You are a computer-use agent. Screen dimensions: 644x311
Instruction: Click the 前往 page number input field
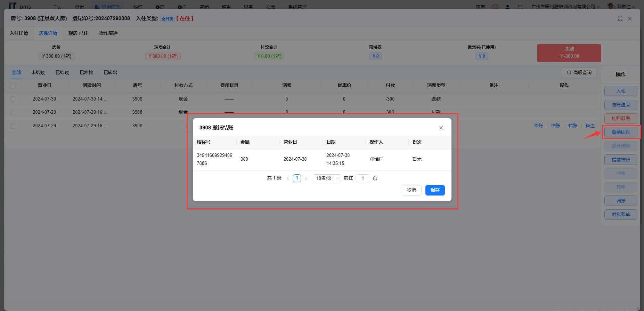click(362, 178)
